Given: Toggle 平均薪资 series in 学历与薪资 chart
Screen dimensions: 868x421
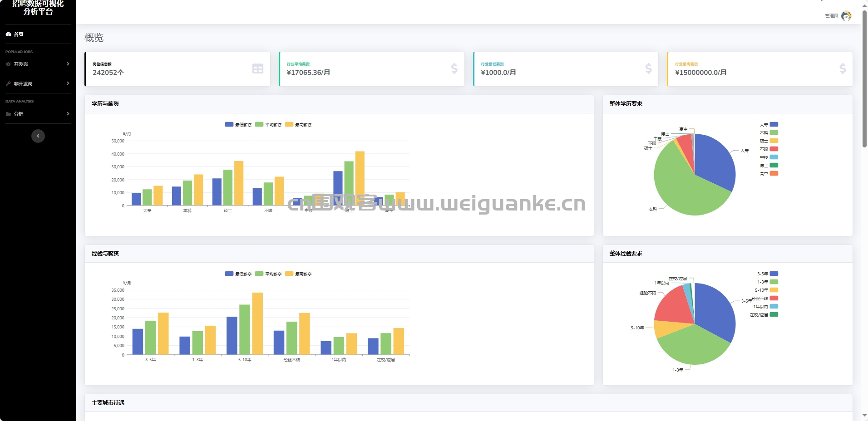Looking at the screenshot, I should pyautogui.click(x=268, y=124).
